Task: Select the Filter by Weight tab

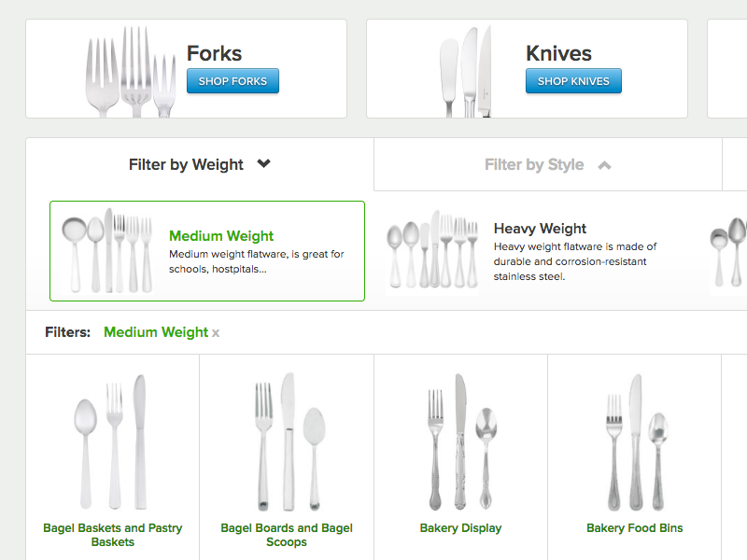Action: point(187,165)
